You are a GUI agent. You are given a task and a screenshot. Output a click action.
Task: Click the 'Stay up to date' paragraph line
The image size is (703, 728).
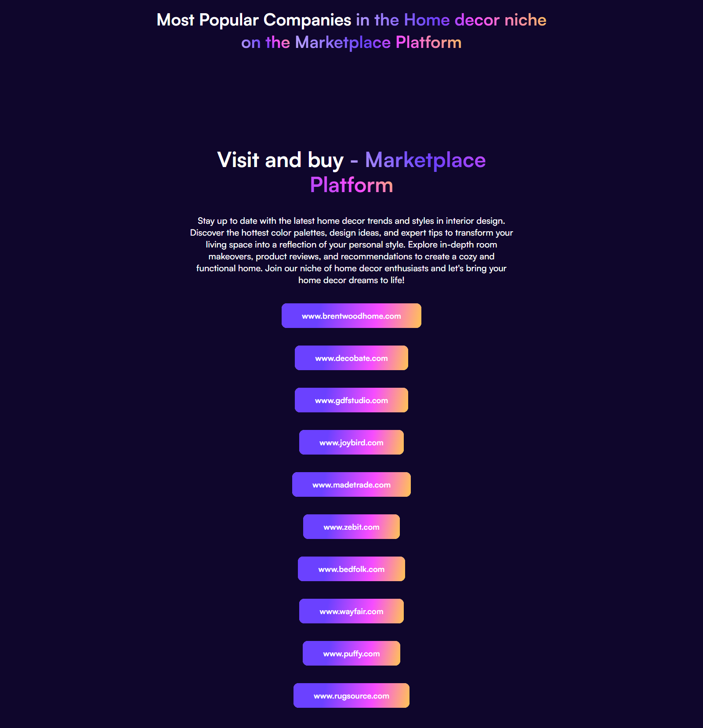click(351, 221)
